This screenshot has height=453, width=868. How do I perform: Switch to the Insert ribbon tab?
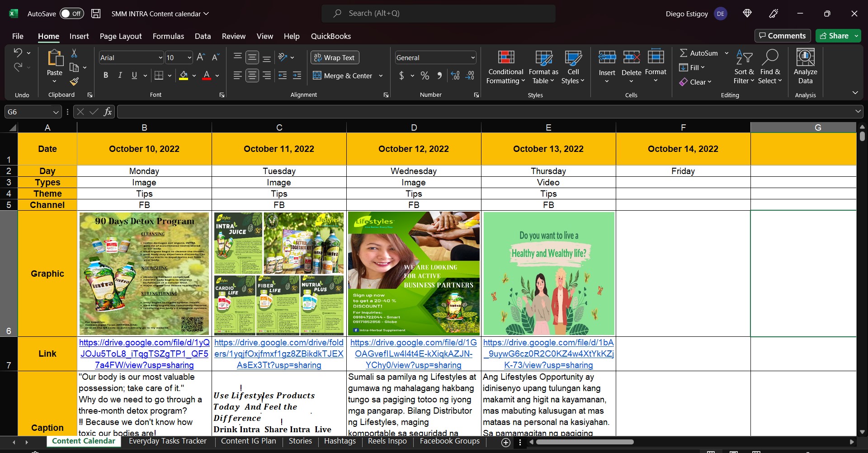(x=79, y=36)
